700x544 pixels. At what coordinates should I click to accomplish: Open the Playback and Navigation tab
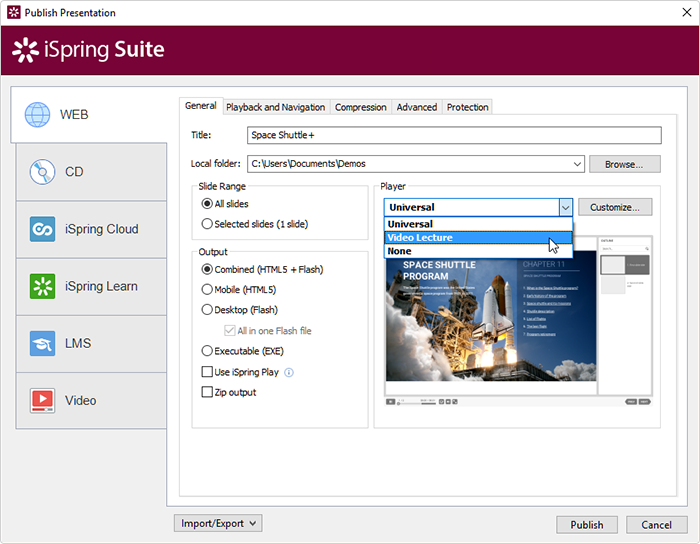pos(275,108)
